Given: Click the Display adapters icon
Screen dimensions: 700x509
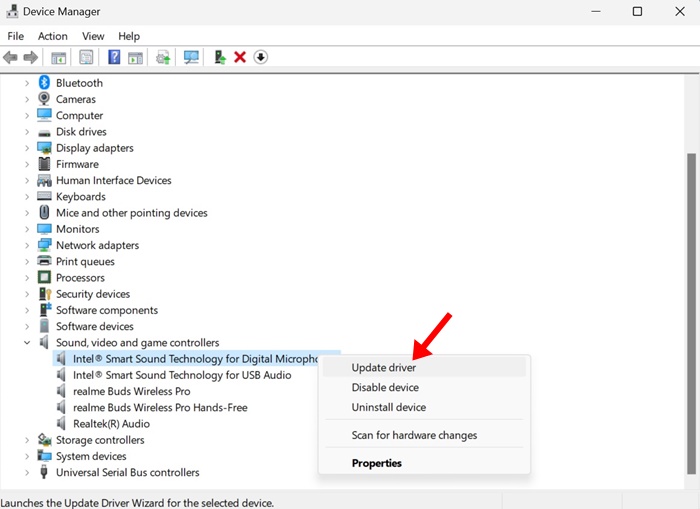Looking at the screenshot, I should coord(44,148).
